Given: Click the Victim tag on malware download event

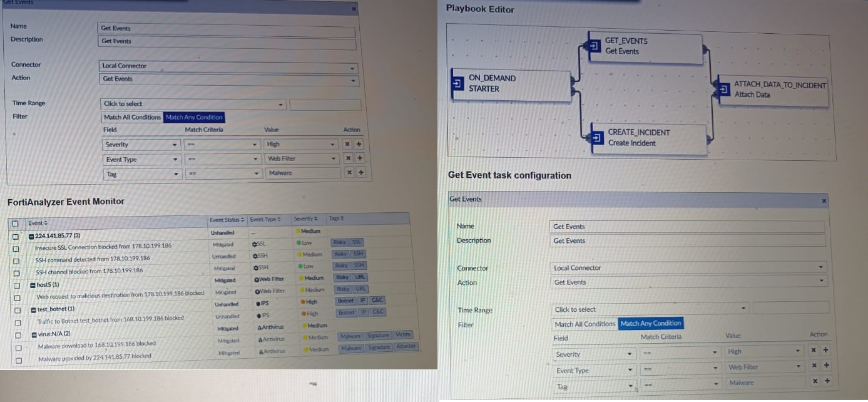Looking at the screenshot, I should click(x=403, y=336).
